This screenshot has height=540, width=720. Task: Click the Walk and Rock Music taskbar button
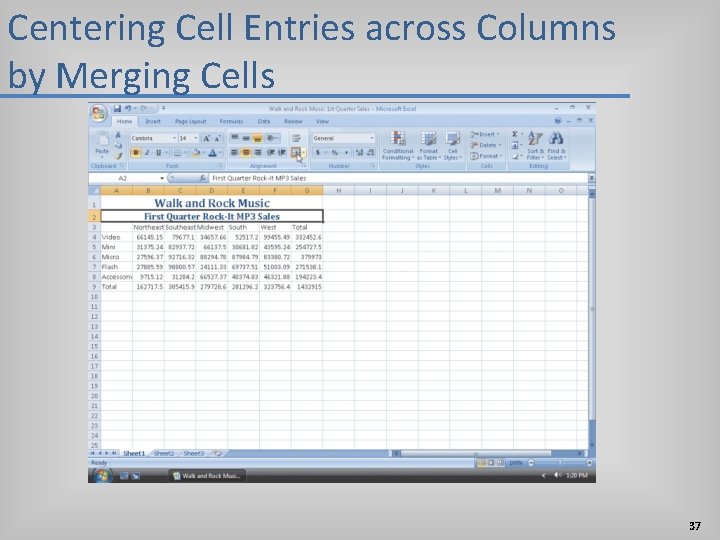tap(207, 476)
